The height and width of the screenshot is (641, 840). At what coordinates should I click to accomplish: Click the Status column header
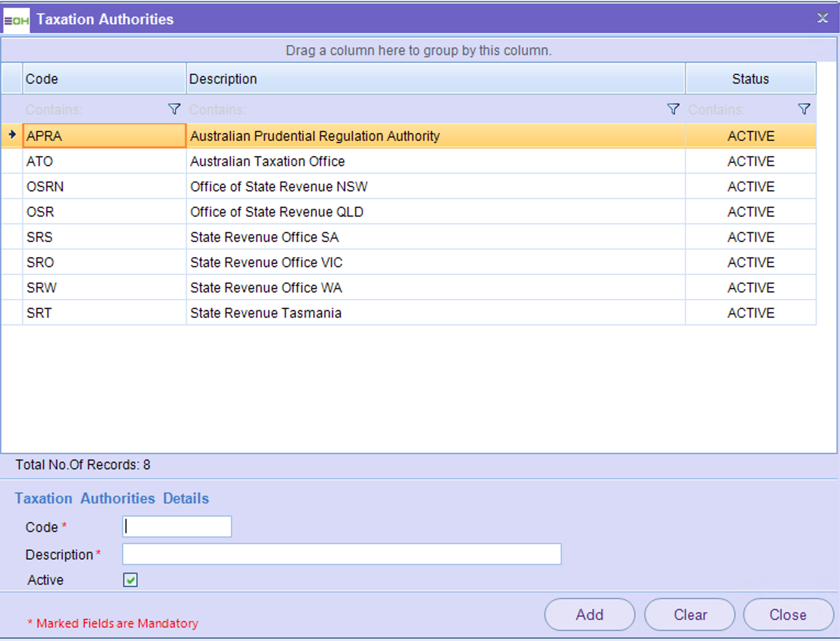click(750, 79)
